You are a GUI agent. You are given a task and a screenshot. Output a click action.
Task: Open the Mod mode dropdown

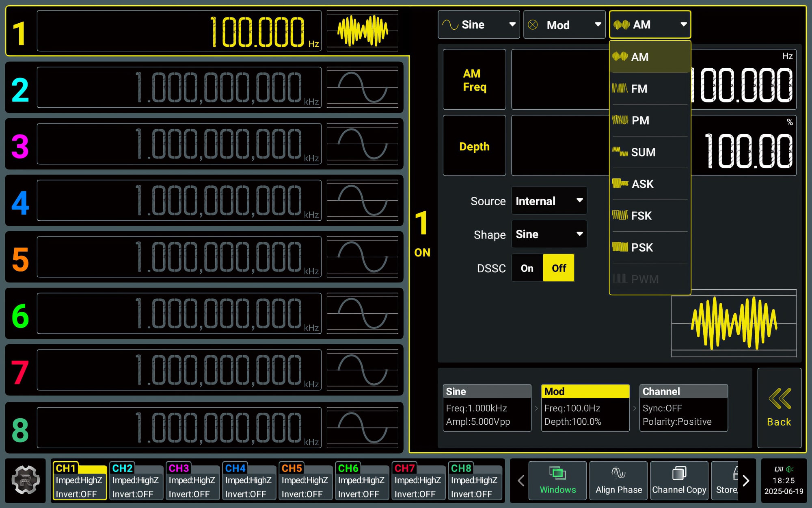(x=564, y=25)
